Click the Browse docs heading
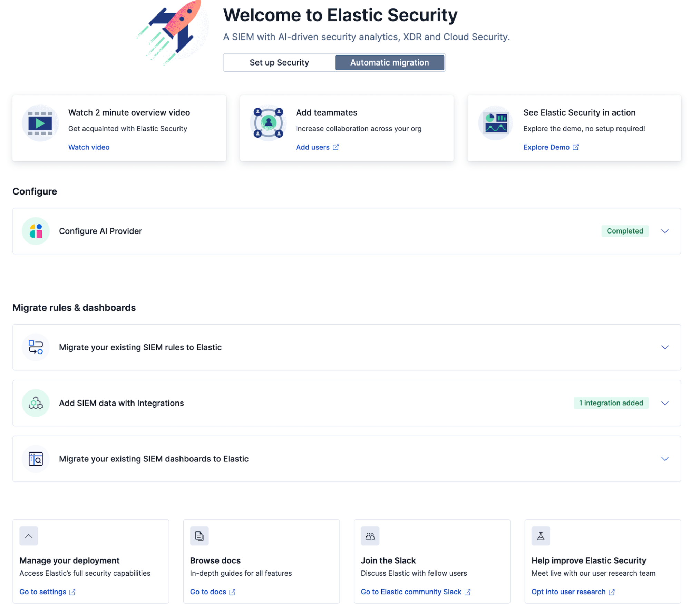This screenshot has height=616, width=690. click(215, 561)
